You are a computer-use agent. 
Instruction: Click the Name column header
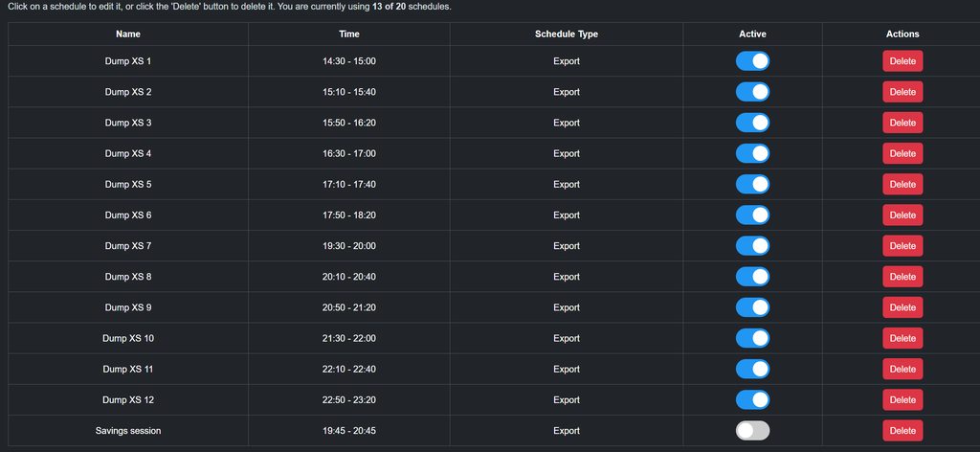(128, 34)
